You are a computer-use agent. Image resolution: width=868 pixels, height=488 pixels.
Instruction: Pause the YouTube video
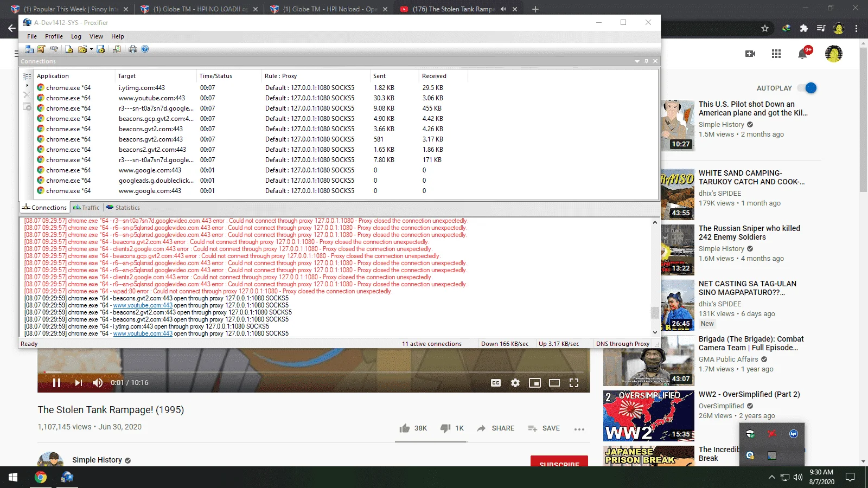tap(56, 383)
